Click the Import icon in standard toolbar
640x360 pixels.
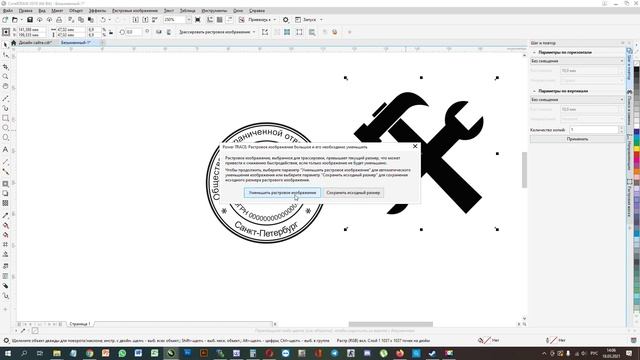point(136,20)
